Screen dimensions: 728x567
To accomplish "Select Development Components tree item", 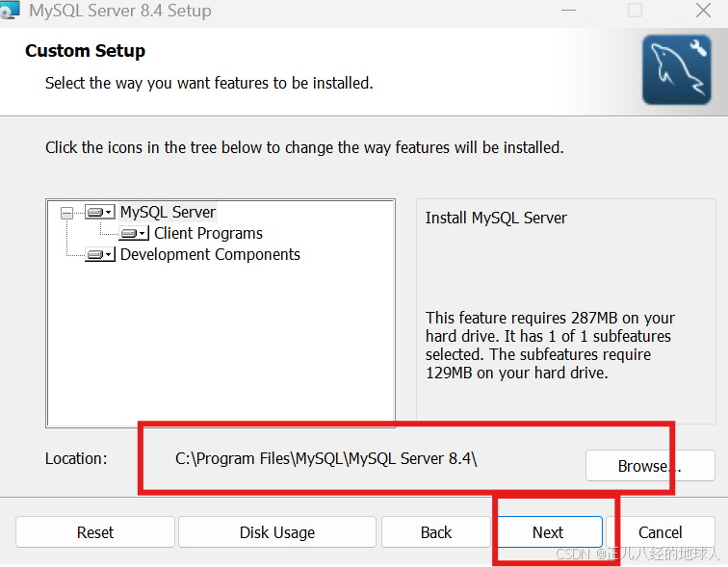I will [210, 255].
